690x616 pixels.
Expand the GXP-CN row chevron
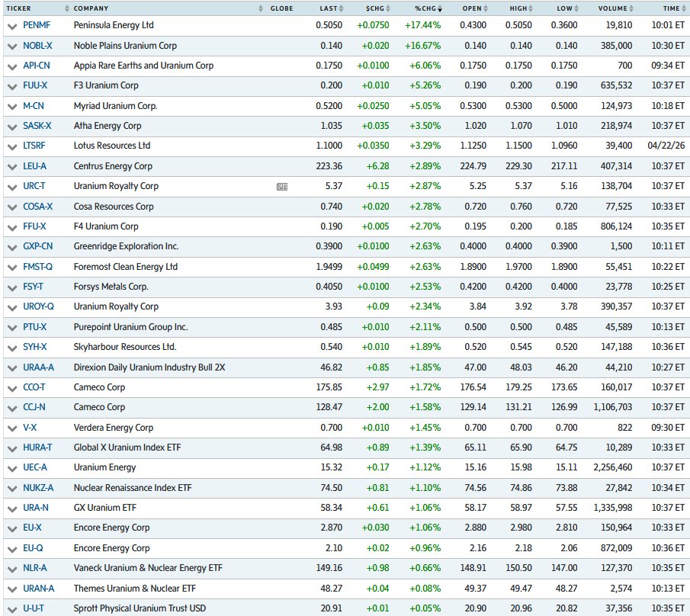click(12, 247)
